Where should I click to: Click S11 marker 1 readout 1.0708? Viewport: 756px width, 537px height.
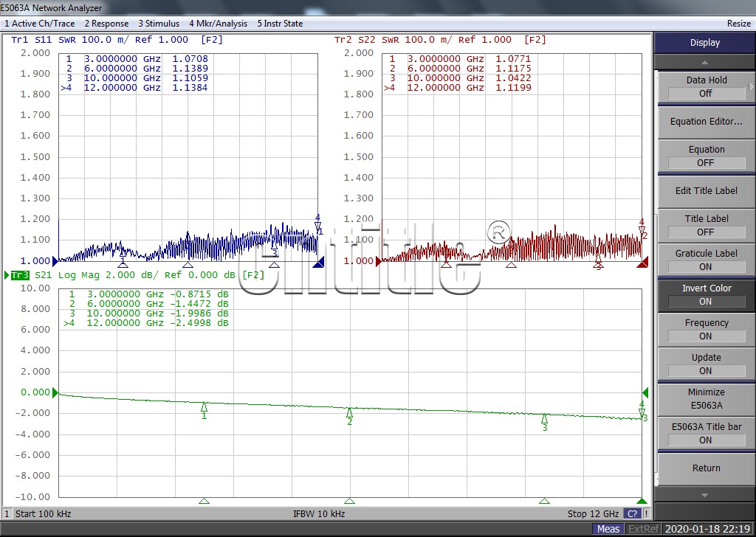point(190,59)
